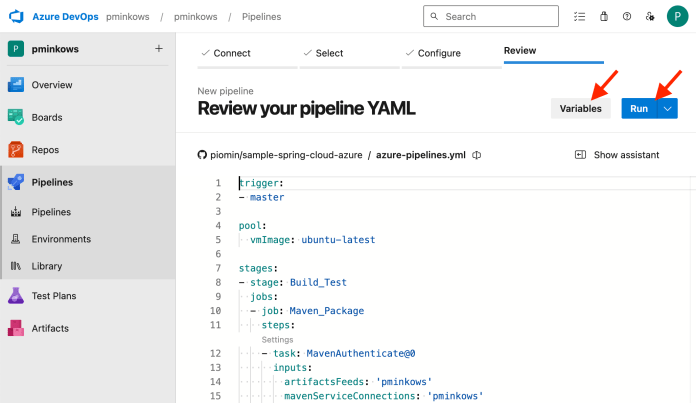Open the pminkows project name in sidebar

pyautogui.click(x=55, y=49)
